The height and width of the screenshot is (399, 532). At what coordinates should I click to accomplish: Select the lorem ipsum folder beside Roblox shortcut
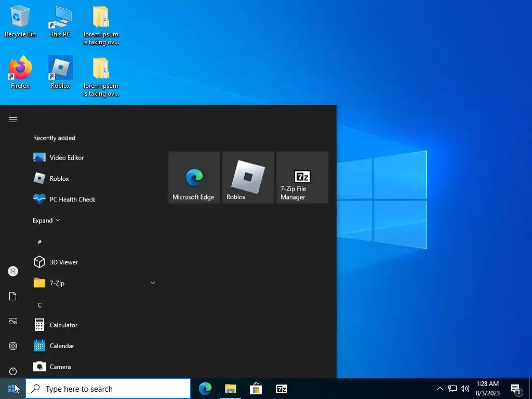[101, 77]
